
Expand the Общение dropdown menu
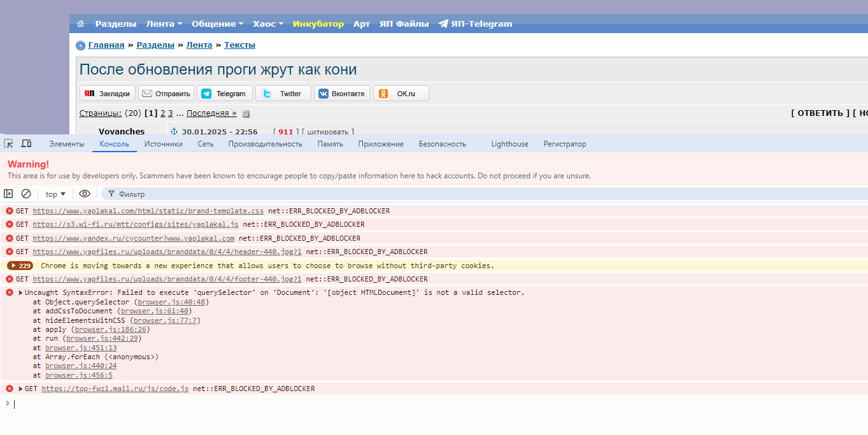coord(217,24)
